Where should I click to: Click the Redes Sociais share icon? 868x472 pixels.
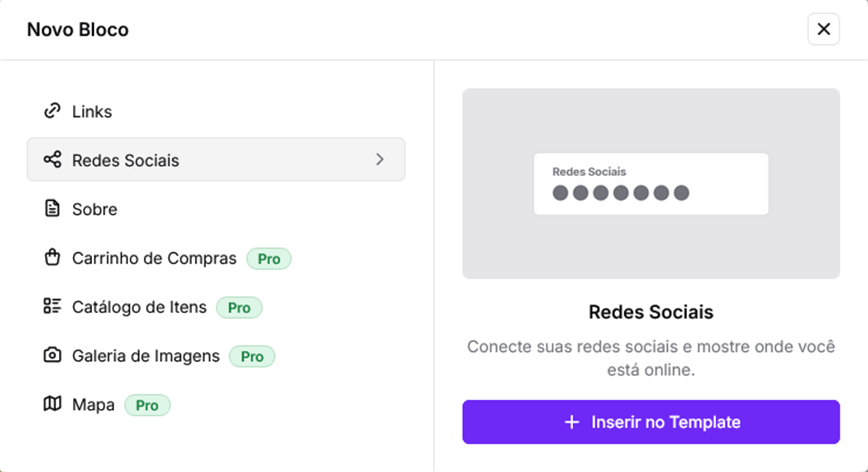tap(52, 160)
